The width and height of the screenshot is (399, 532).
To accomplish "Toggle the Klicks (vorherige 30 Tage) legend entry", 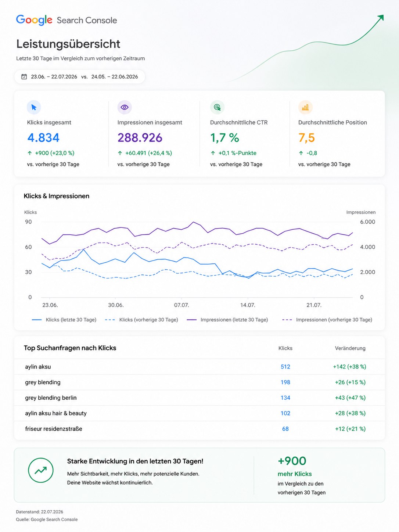I will pos(141,320).
